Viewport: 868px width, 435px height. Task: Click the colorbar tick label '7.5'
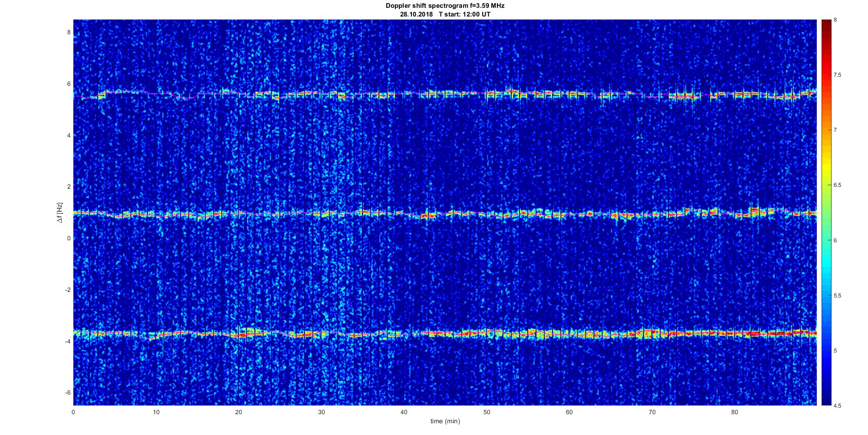pos(837,75)
